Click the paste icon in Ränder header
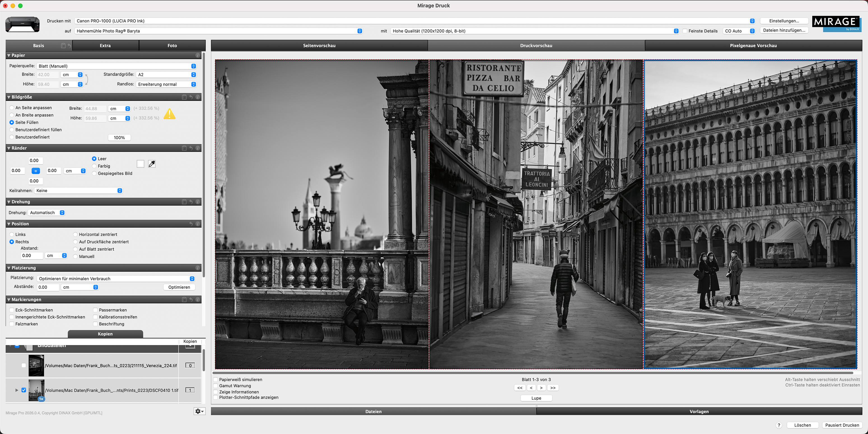The image size is (868, 434). [184, 148]
